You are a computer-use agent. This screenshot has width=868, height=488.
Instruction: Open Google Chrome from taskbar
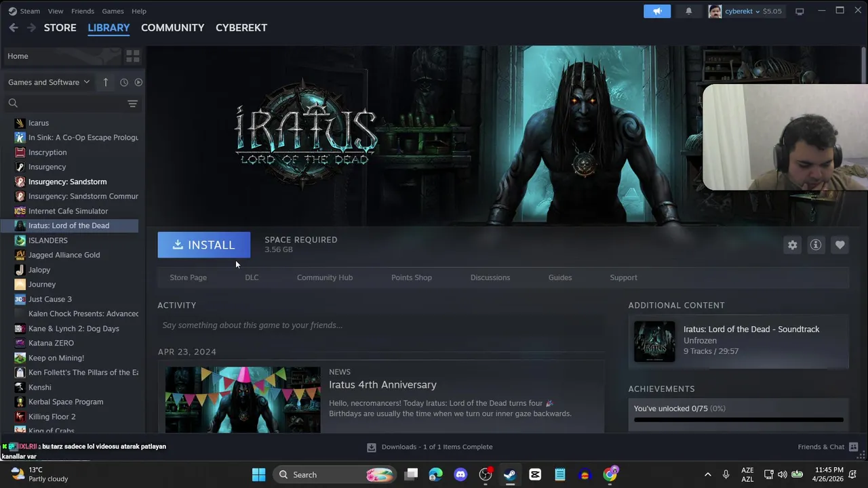click(610, 474)
